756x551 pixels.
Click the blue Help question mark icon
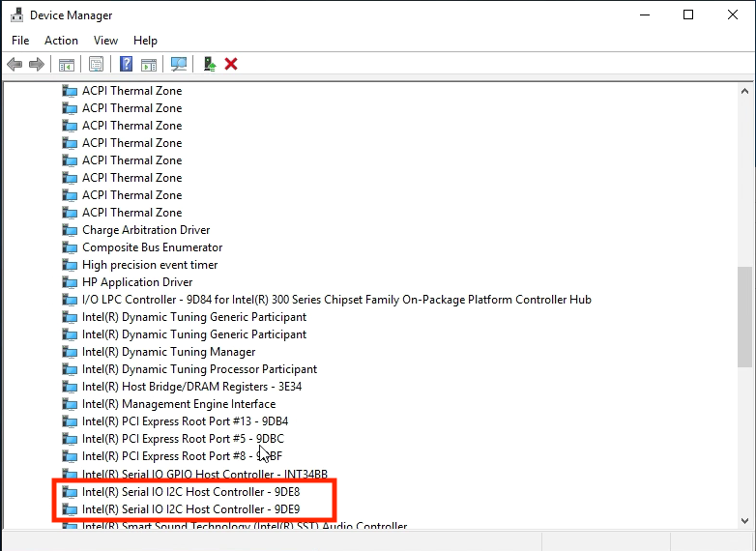(126, 64)
